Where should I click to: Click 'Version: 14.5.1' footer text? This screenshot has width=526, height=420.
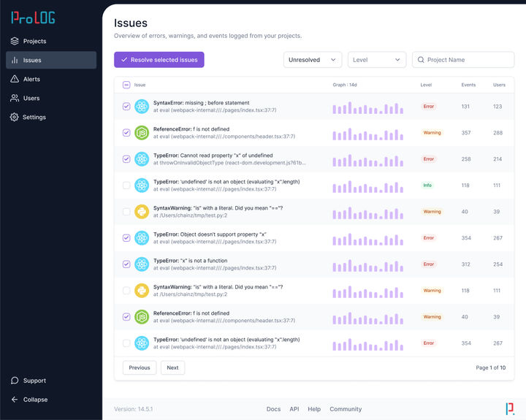click(x=134, y=409)
